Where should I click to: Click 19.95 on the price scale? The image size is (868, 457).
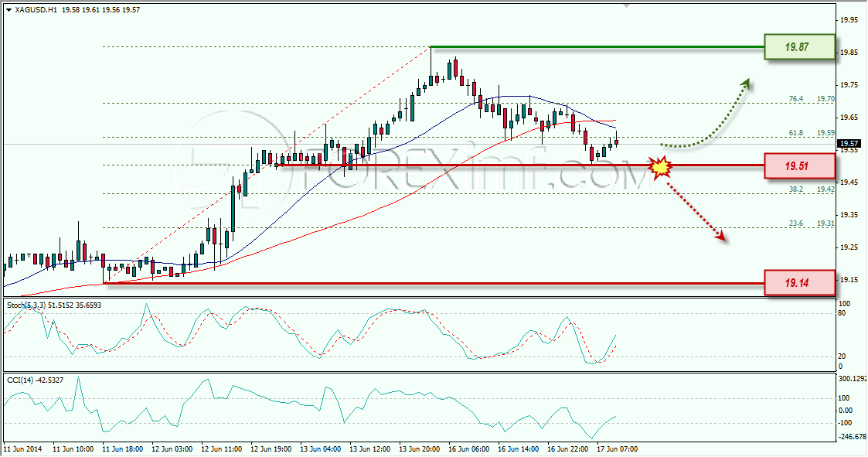click(x=849, y=20)
